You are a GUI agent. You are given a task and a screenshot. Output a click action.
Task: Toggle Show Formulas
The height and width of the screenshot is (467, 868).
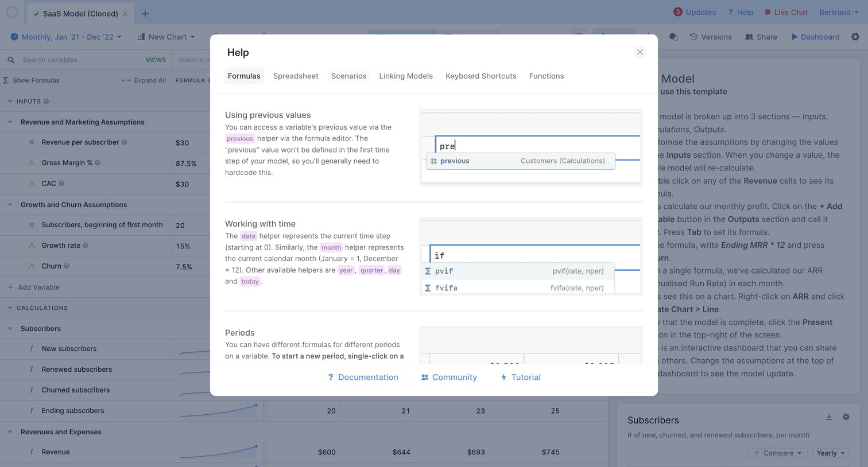32,80
